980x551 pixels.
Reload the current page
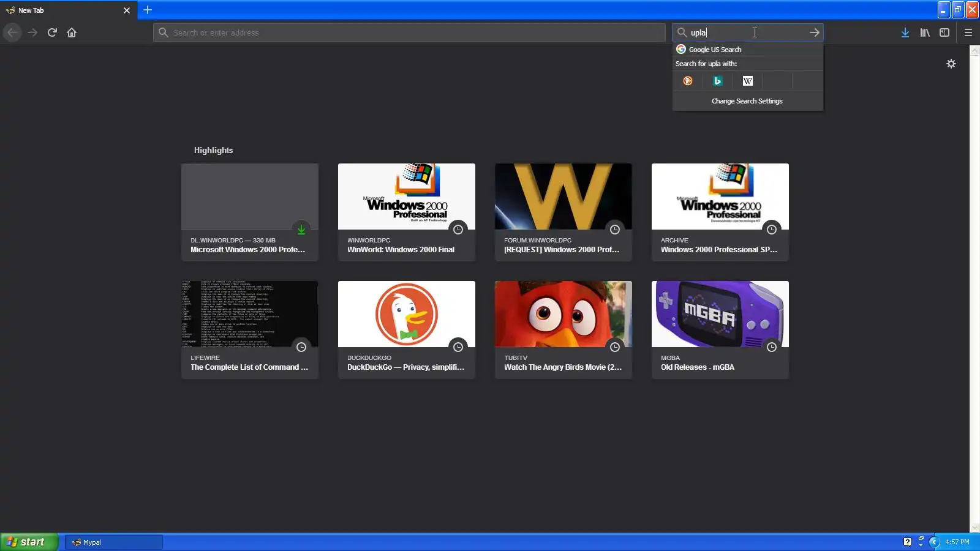pyautogui.click(x=52, y=32)
